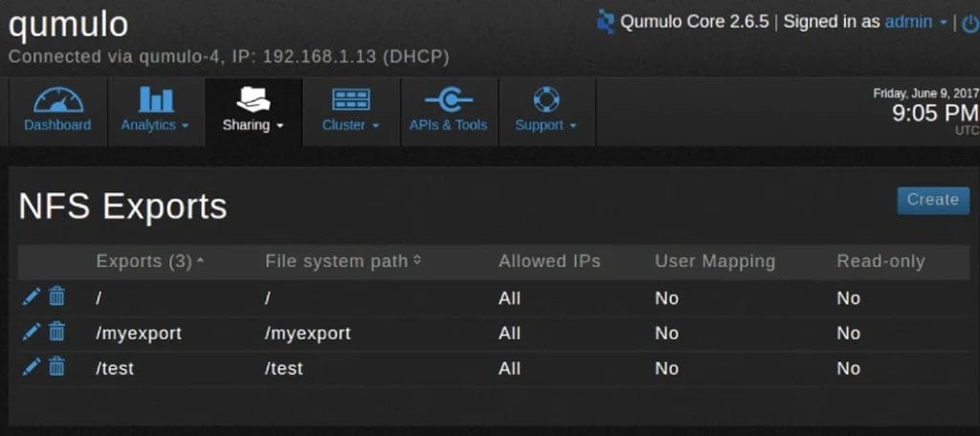
Task: Open the Dashboard gauge icon
Action: click(x=57, y=100)
